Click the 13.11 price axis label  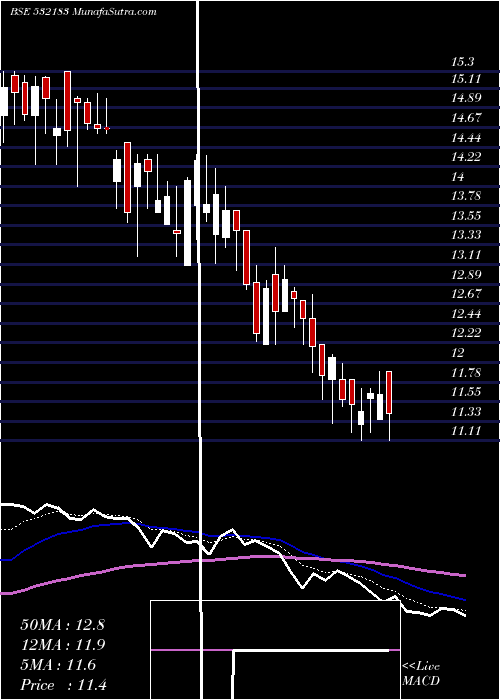[x=467, y=254]
